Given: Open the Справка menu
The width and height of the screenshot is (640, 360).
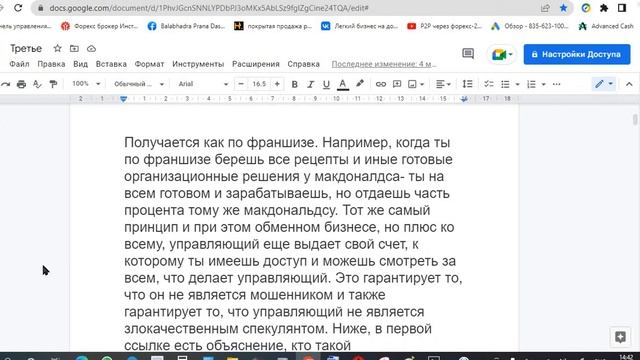Looking at the screenshot, I should click(303, 64).
